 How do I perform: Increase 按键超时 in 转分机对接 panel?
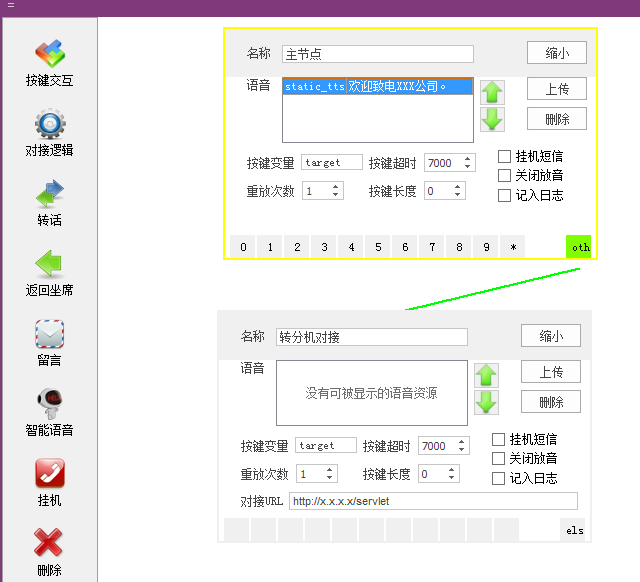pos(462,442)
